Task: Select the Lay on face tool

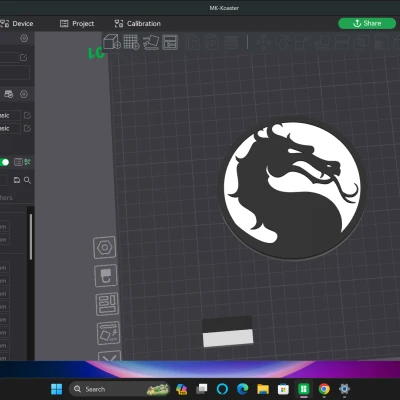Action: [x=322, y=43]
